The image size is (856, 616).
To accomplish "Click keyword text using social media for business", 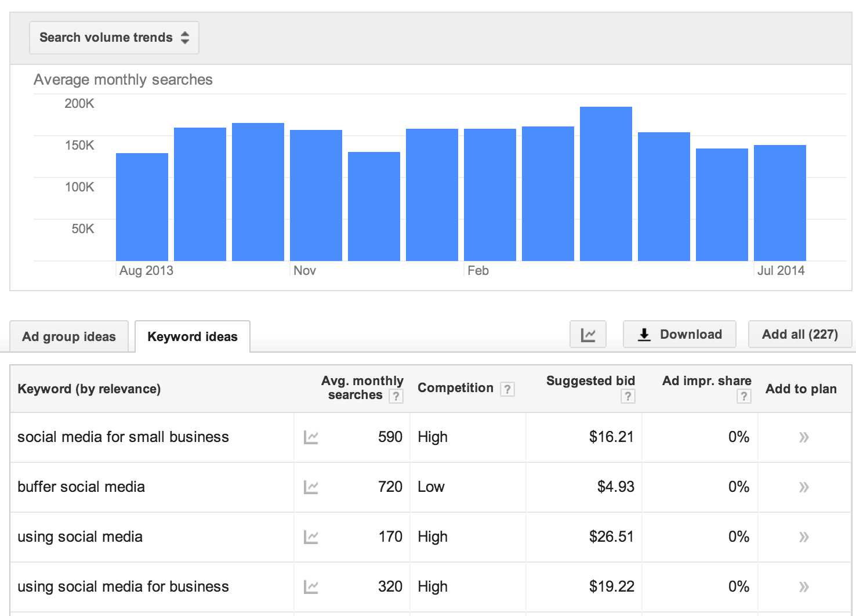I will pyautogui.click(x=123, y=586).
